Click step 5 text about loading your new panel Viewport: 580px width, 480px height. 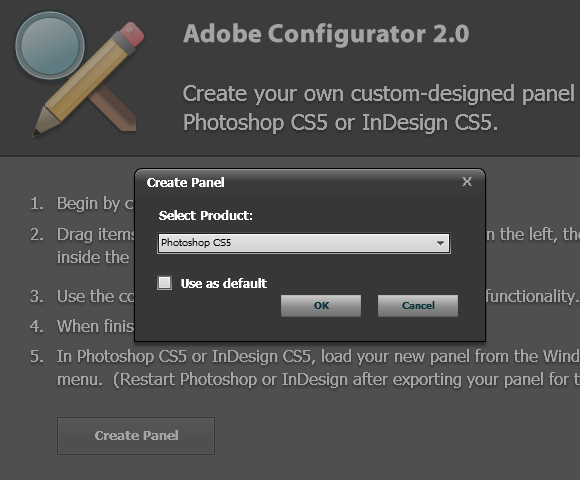(318, 368)
